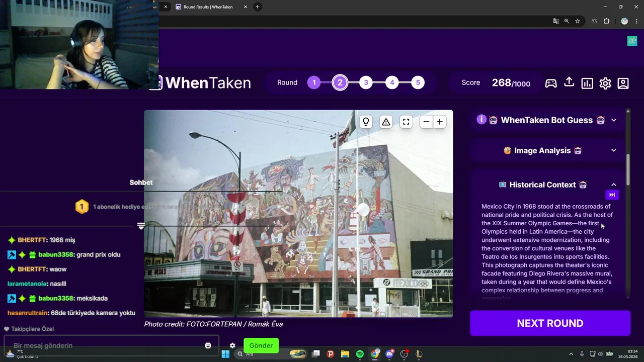Click the Mexico City mural photo
The image size is (644, 362).
pyautogui.click(x=298, y=213)
